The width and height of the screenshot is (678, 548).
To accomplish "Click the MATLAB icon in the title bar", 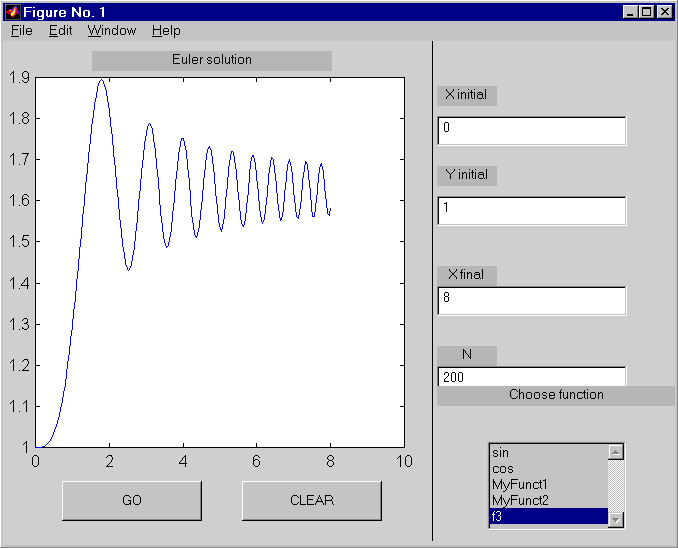I will (x=13, y=12).
